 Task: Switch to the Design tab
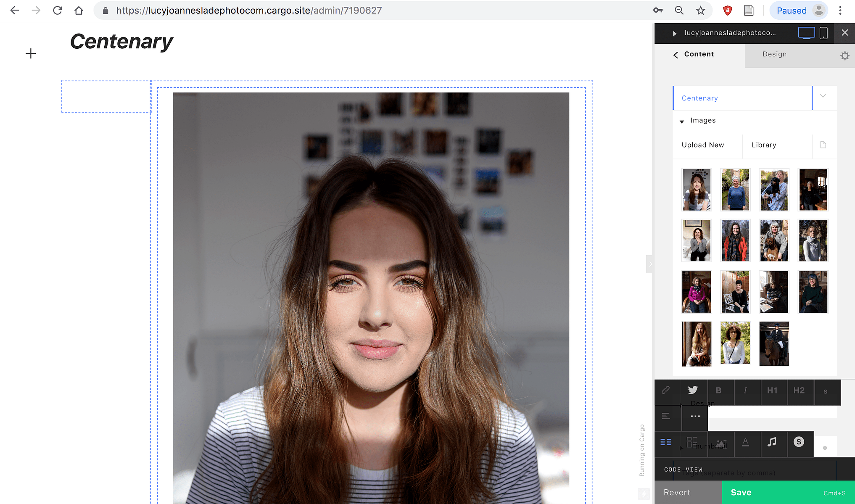tap(774, 54)
